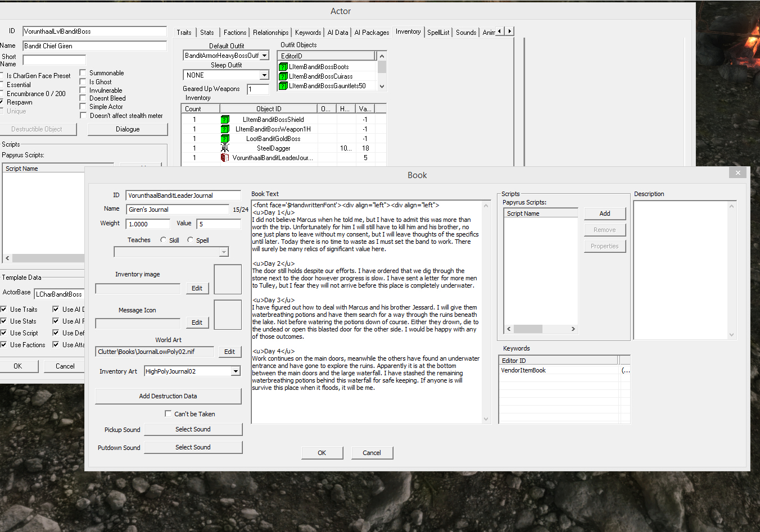Click Add in the Book Papyrus Scripts
The image size is (760, 532).
tap(605, 213)
